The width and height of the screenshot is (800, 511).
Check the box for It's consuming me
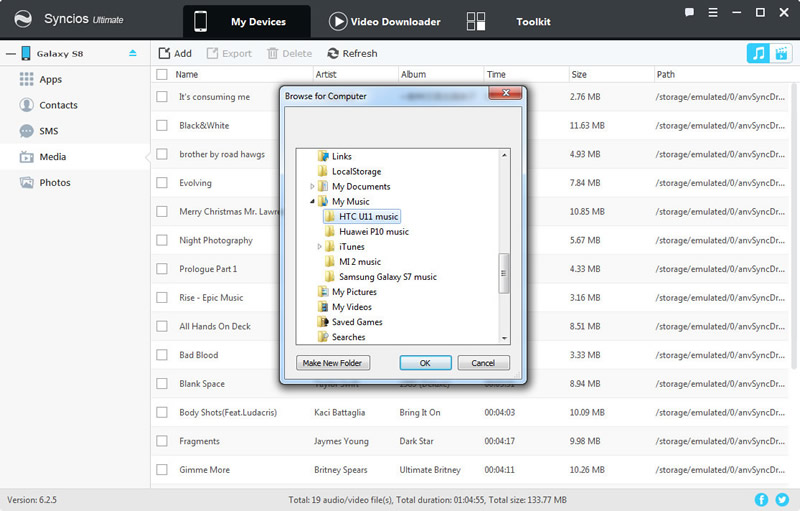tap(162, 97)
